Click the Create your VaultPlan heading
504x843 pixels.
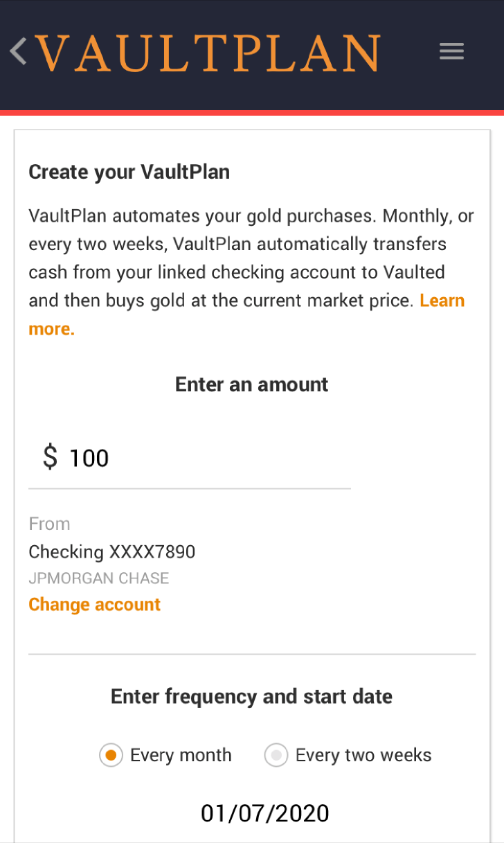tap(129, 172)
